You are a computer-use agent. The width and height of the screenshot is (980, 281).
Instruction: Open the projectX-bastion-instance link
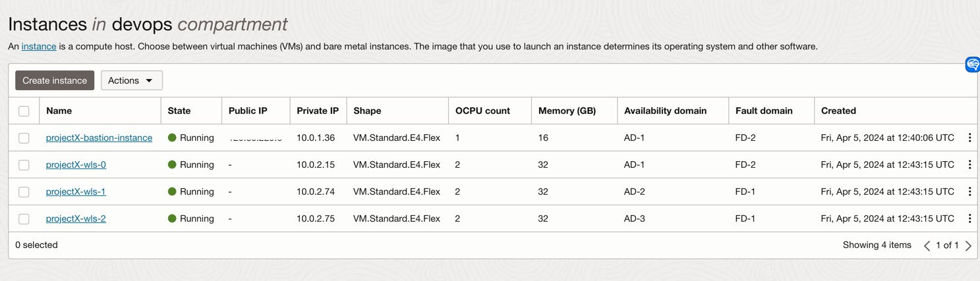click(x=99, y=138)
